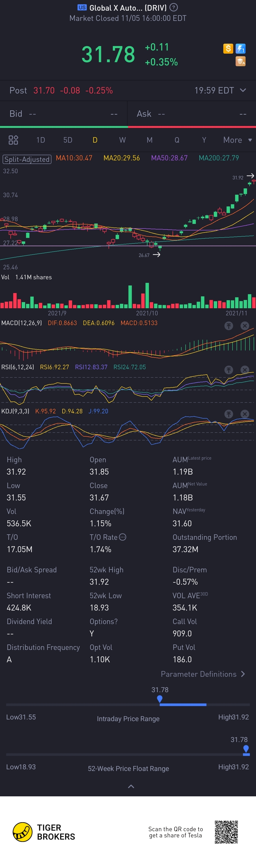Tap the 52wk Low 18.93 value
Image resolution: width=256 pixels, height=868 pixels.
99,607
